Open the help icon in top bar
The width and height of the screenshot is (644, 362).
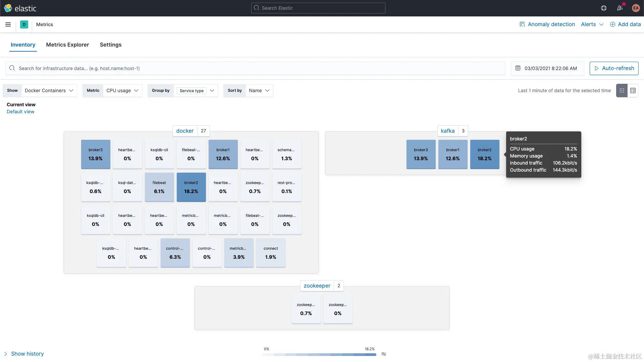point(603,8)
